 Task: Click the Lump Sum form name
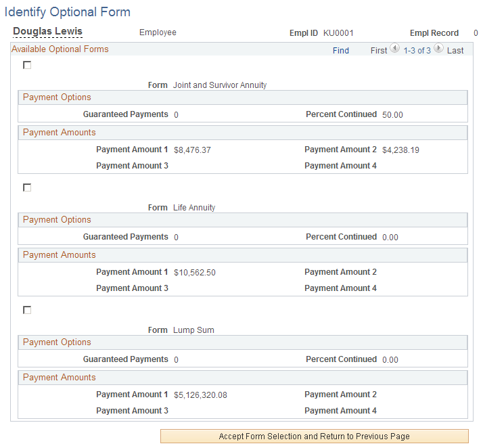tap(193, 330)
